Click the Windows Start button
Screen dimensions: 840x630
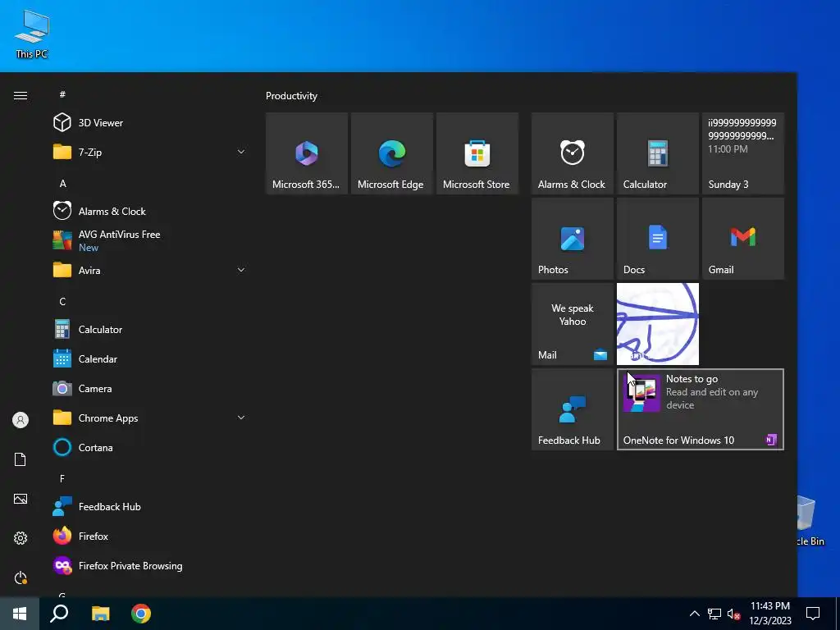20,614
